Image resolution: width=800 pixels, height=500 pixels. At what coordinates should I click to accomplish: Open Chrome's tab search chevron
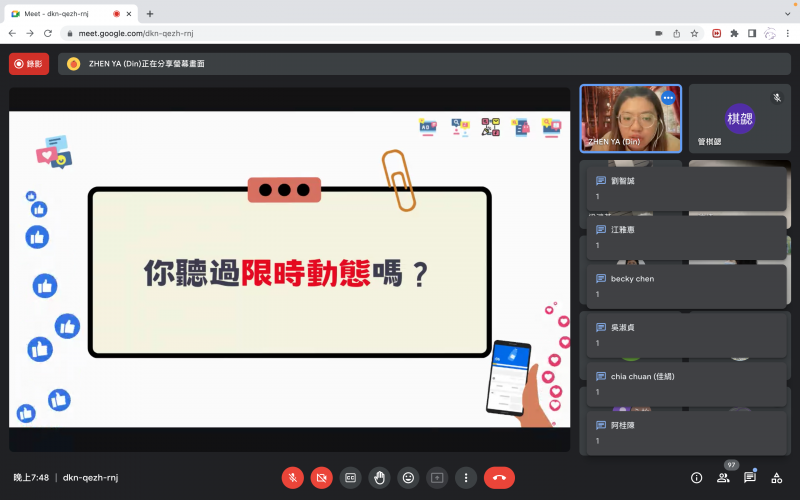click(787, 14)
